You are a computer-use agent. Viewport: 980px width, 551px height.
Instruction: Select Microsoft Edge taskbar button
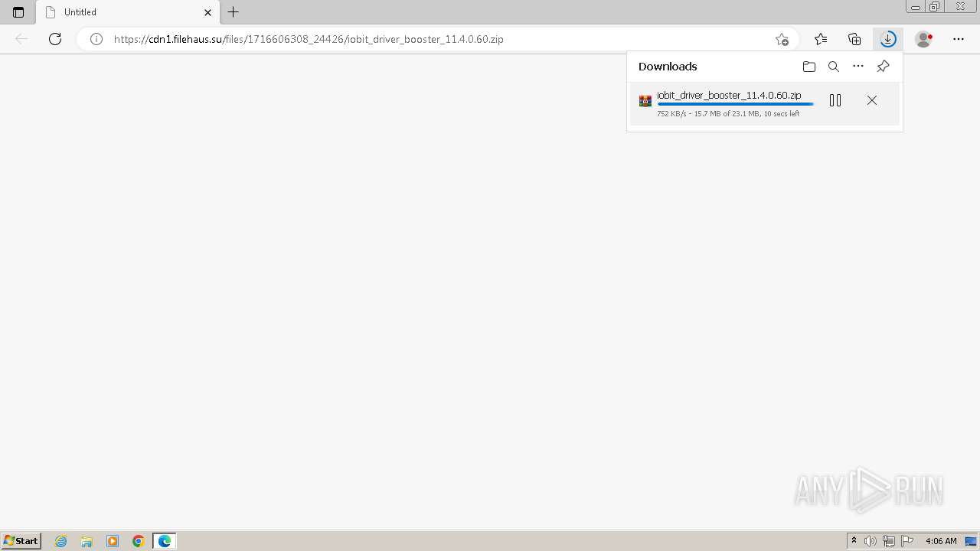click(165, 541)
